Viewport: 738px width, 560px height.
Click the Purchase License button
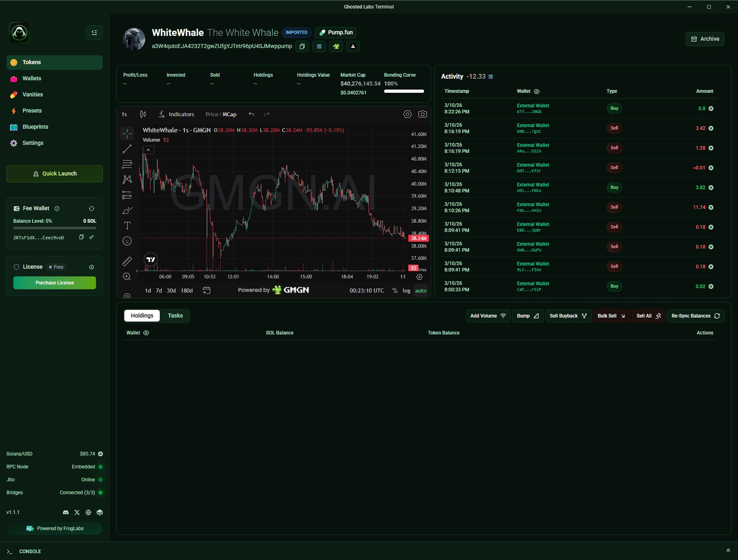point(54,282)
